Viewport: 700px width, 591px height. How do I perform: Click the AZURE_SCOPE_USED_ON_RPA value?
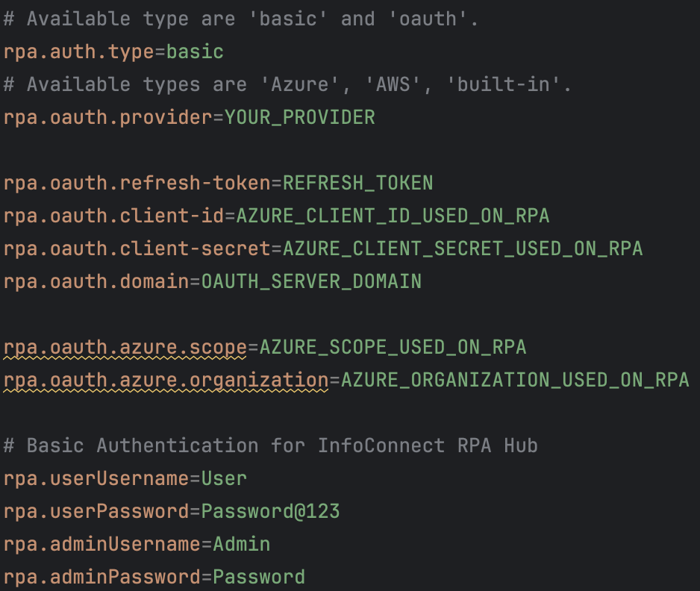coord(393,348)
